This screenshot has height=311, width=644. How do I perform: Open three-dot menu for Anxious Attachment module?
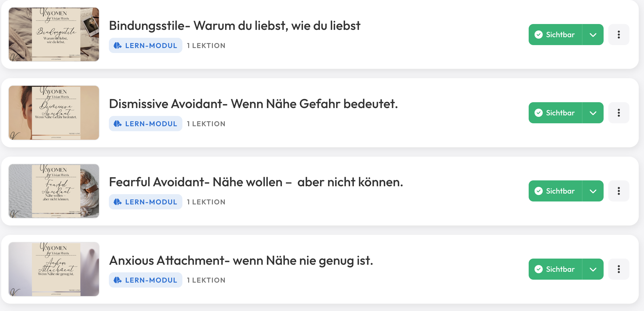(x=619, y=269)
